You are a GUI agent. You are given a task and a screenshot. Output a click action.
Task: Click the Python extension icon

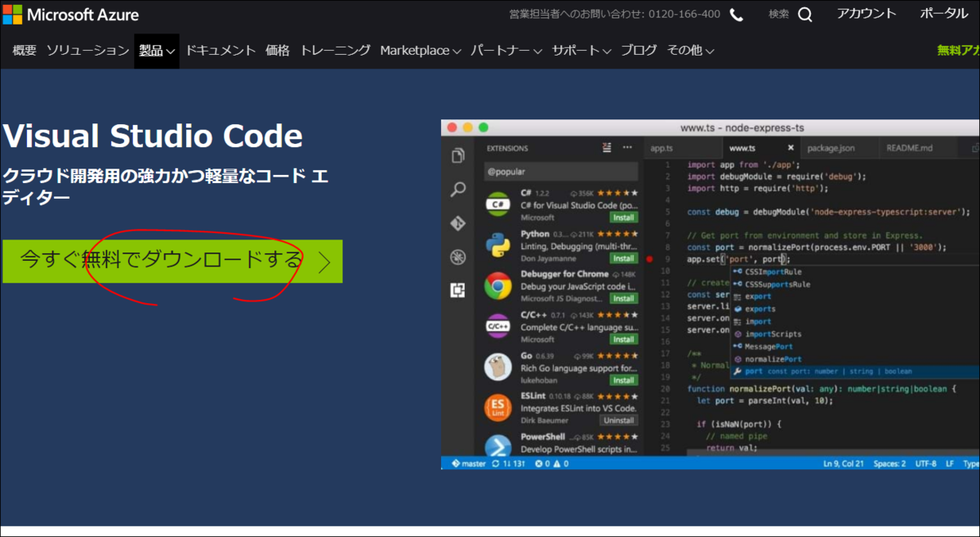498,245
